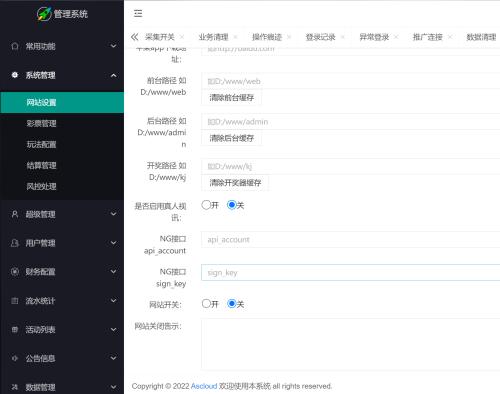Switch to the 异常登录 tab
500x394 pixels.
tap(374, 37)
